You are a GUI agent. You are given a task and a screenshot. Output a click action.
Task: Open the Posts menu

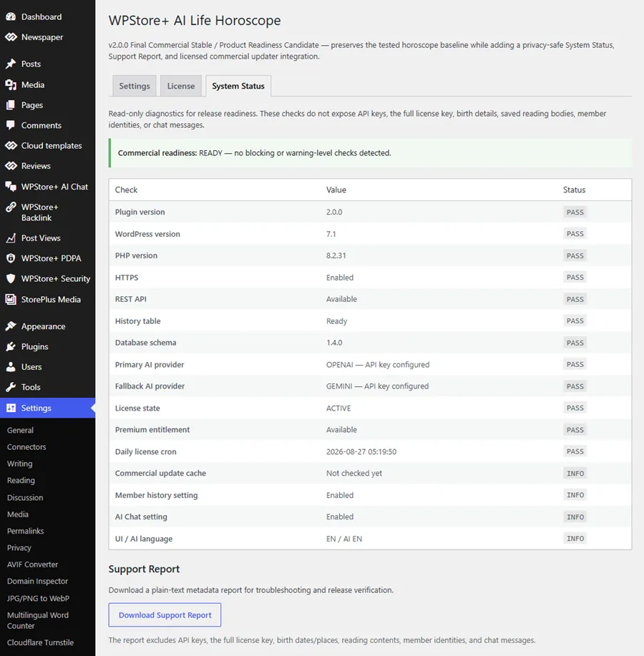click(x=48, y=64)
